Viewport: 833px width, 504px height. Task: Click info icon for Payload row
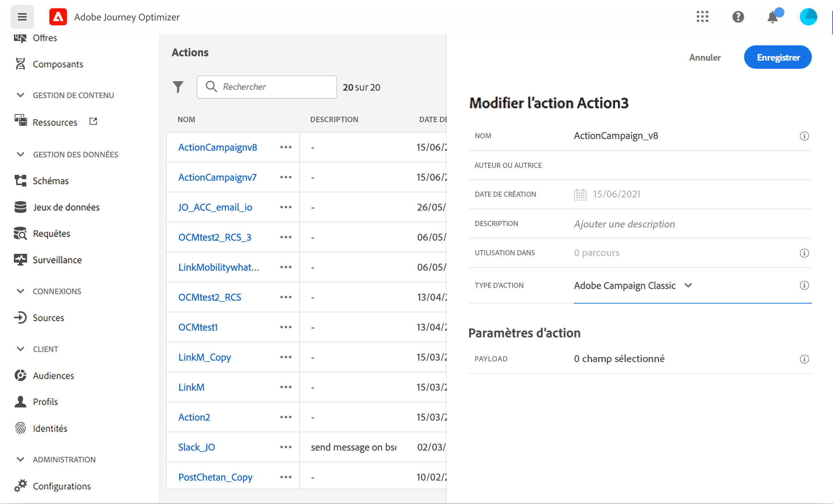pyautogui.click(x=804, y=359)
